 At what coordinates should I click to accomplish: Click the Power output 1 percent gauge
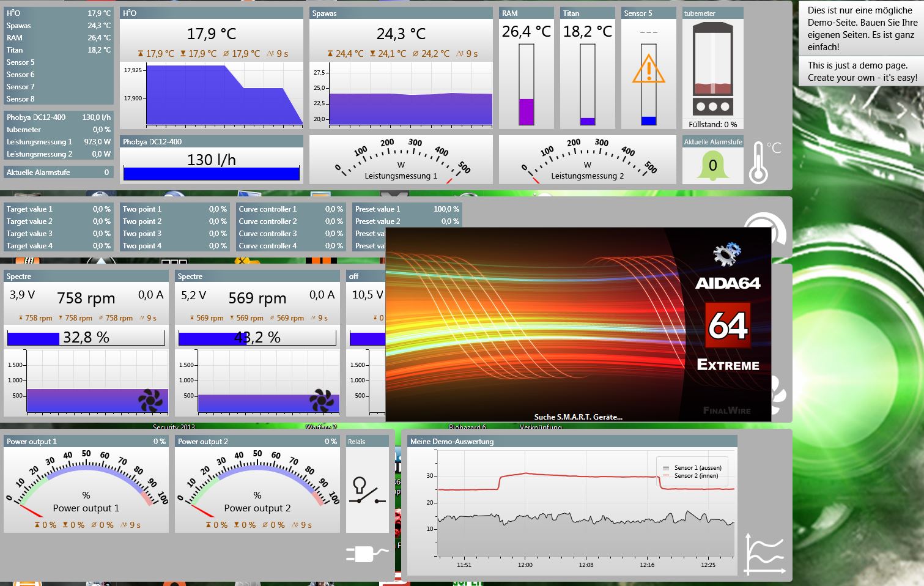coord(86,489)
